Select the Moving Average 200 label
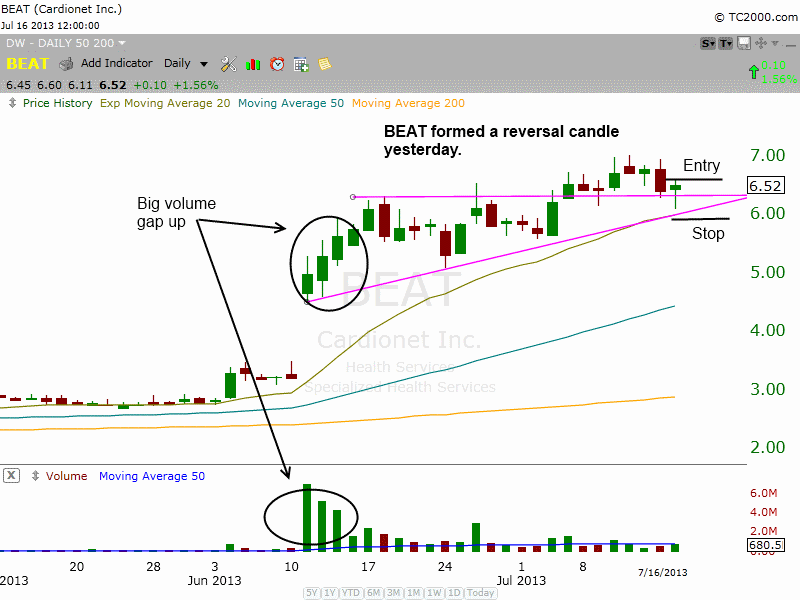This screenshot has width=800, height=600. 408,103
